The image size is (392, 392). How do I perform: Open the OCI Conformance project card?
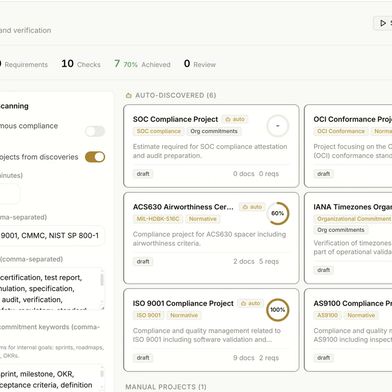[x=348, y=146]
